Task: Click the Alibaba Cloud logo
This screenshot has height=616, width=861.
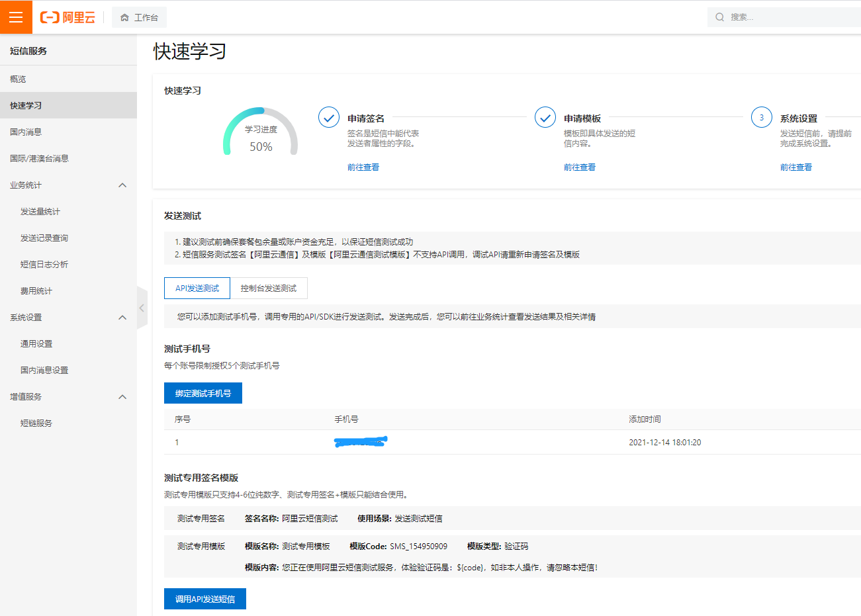Action: (x=68, y=17)
